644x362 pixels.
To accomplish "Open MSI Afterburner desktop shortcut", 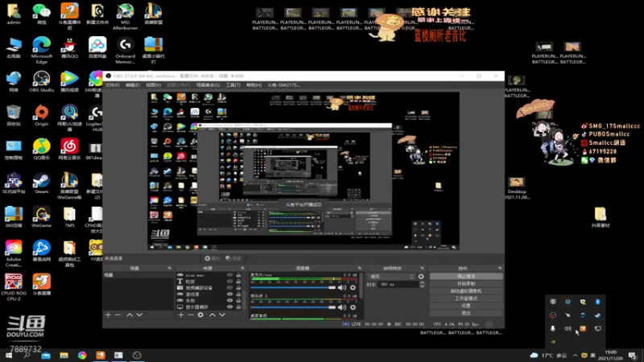I will click(x=126, y=17).
